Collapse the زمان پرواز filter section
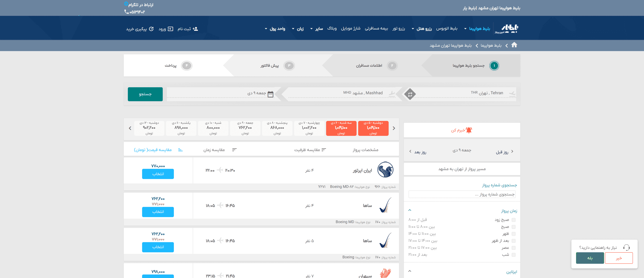 pos(410,210)
